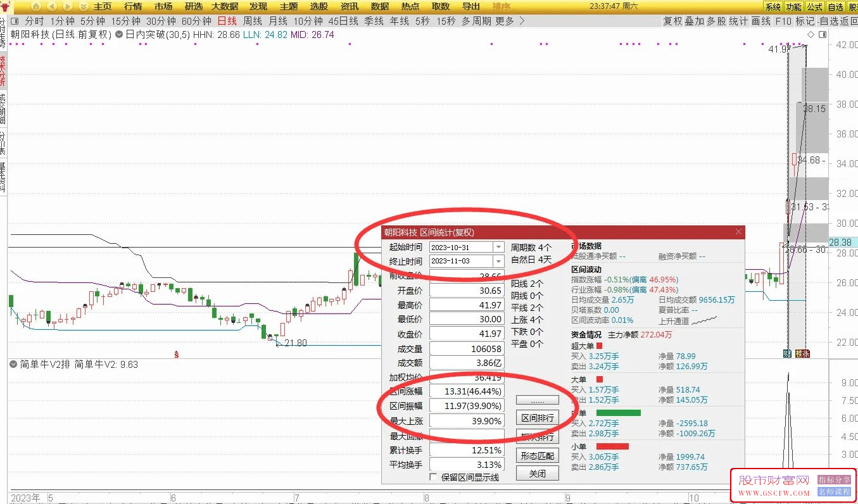Click the 自选 button at top right
The width and height of the screenshot is (858, 504).
(835, 7)
